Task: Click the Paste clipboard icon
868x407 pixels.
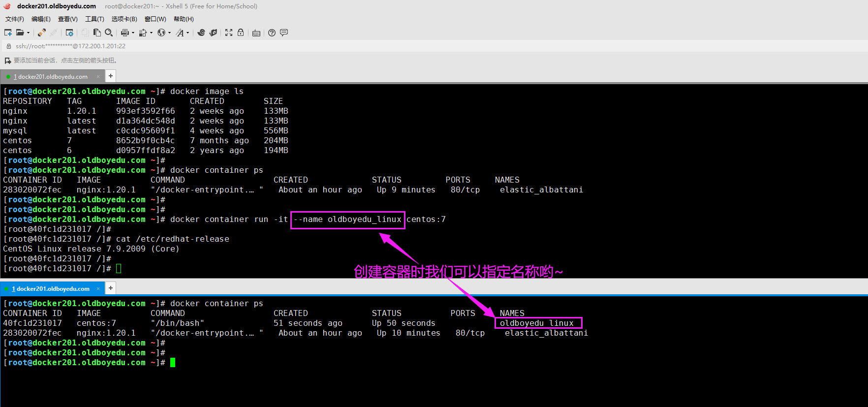Action: [97, 32]
